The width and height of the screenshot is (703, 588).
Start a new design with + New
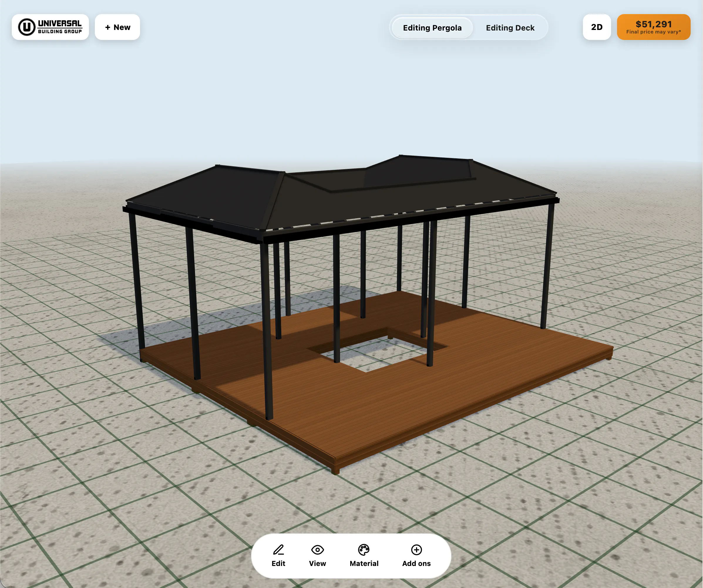pyautogui.click(x=117, y=27)
